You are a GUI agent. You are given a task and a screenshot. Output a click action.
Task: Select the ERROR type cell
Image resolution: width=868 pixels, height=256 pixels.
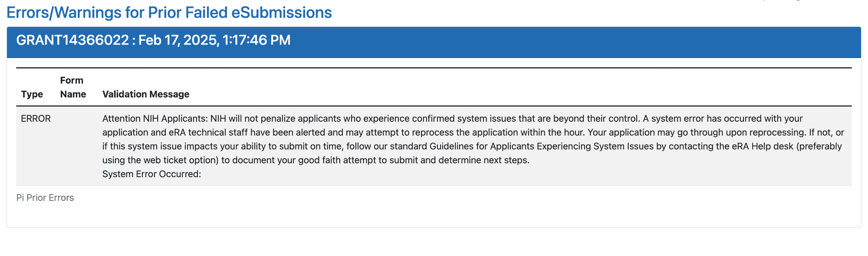click(36, 119)
